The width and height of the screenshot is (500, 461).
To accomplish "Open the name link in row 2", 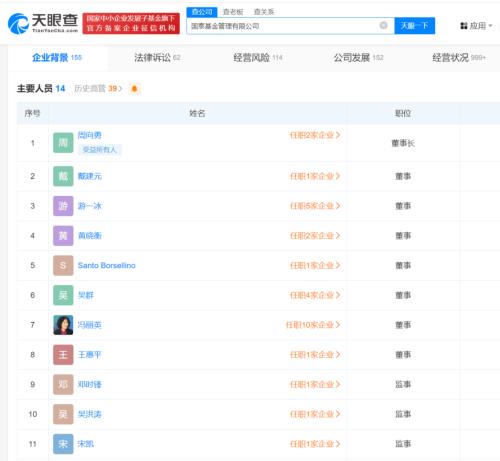I will 90,176.
